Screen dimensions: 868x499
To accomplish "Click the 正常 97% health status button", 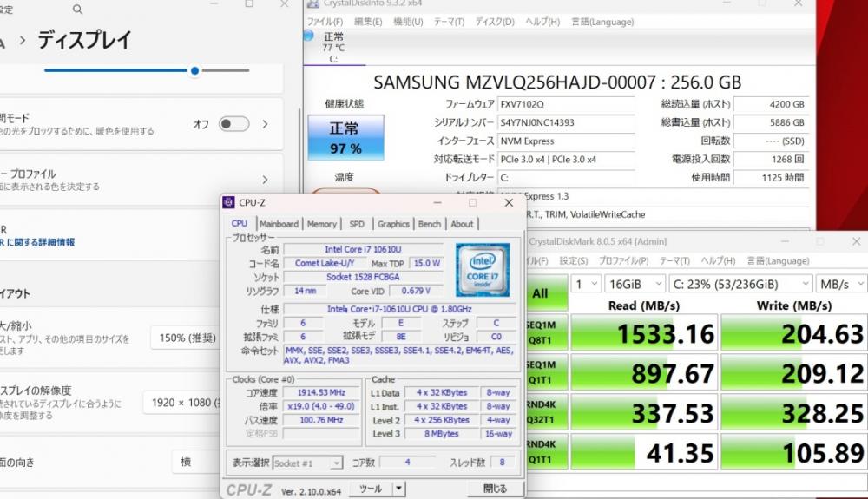I will pyautogui.click(x=345, y=138).
